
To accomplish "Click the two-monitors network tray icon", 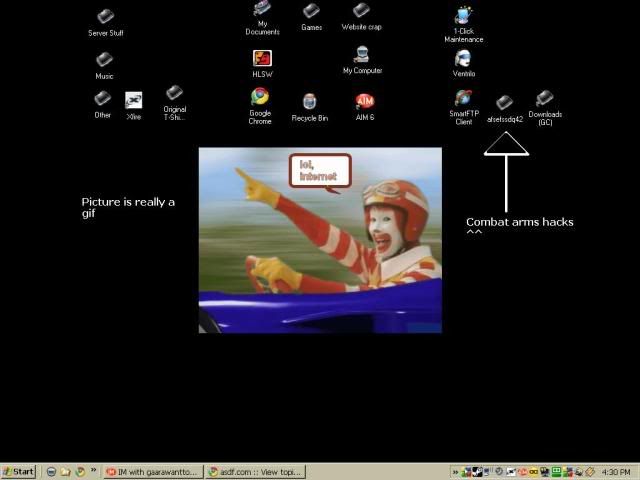I will click(544, 472).
